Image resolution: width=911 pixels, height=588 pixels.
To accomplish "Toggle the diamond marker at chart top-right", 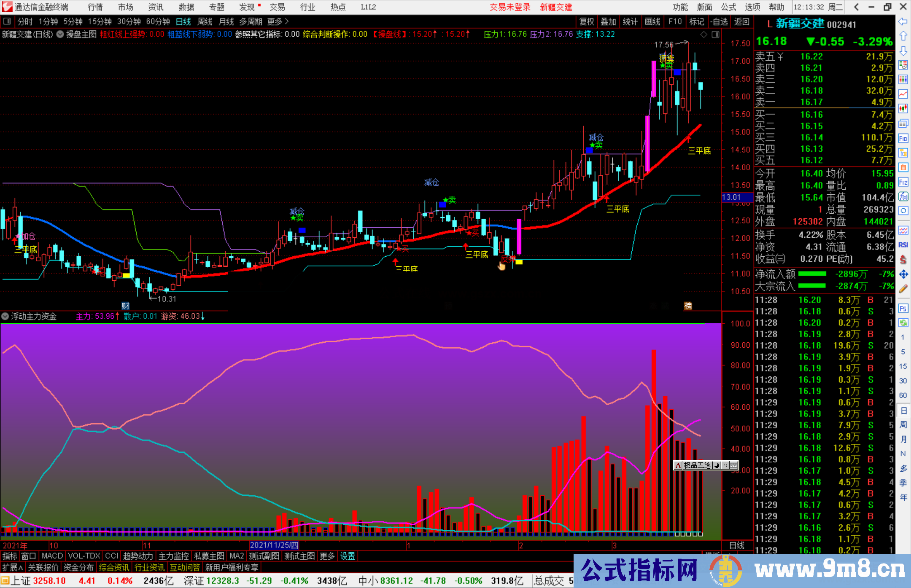I will [703, 35].
